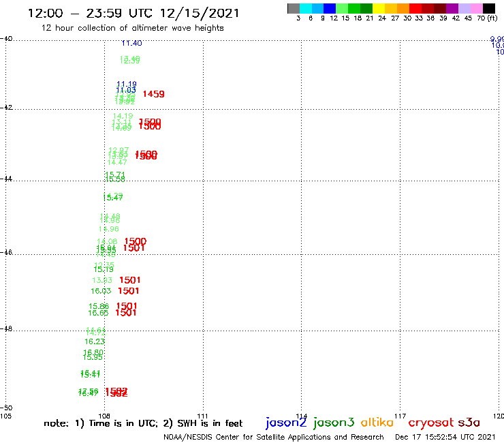Click the green 16.03 wave height value
Image resolution: width=504 pixels, height=443 pixels.
(101, 291)
